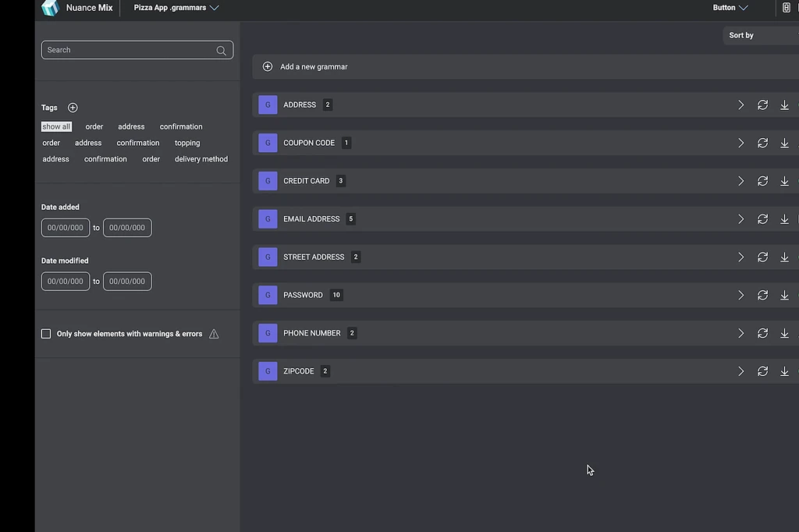This screenshot has height=532, width=799.
Task: Set Date modified start field
Action: pos(66,282)
